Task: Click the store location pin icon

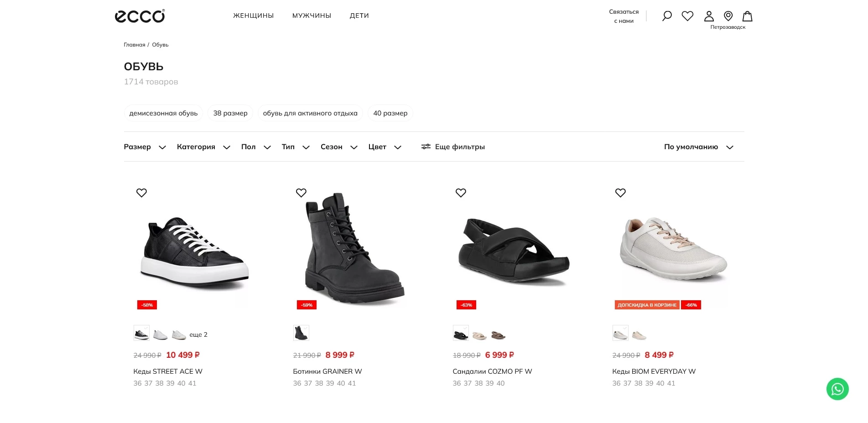Action: pos(728,16)
